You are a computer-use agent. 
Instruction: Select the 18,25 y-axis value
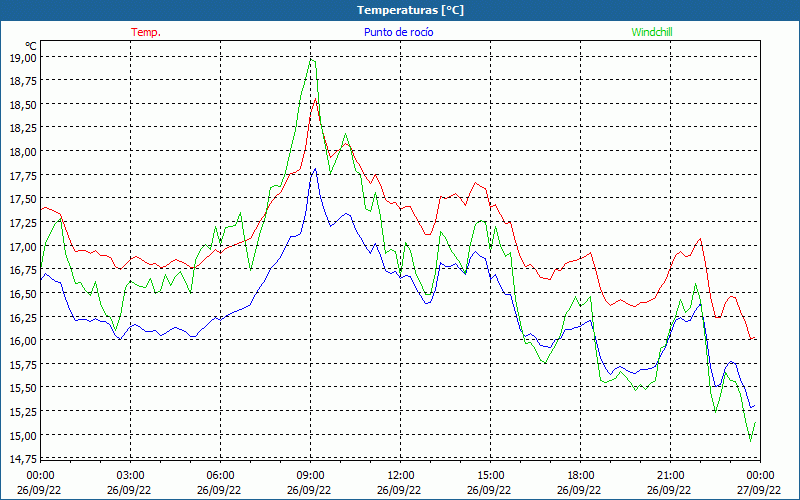pyautogui.click(x=23, y=128)
